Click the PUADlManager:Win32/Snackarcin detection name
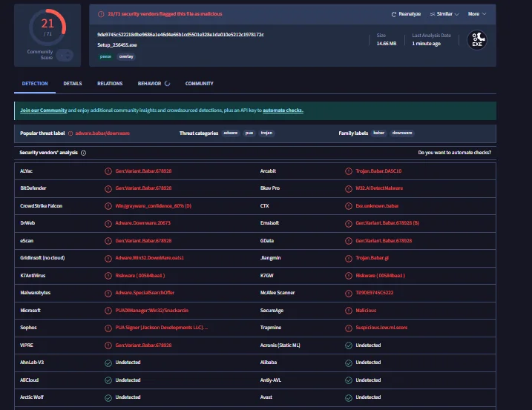Viewport: 532px width, 410px height. pos(151,311)
